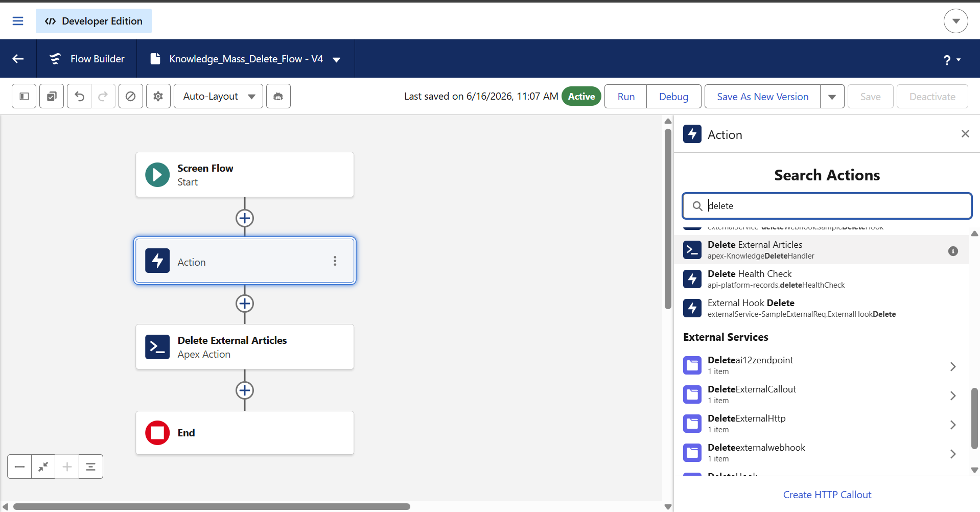Screen dimensions: 980x512
Task: Click the Deactivate button
Action: 932,96
